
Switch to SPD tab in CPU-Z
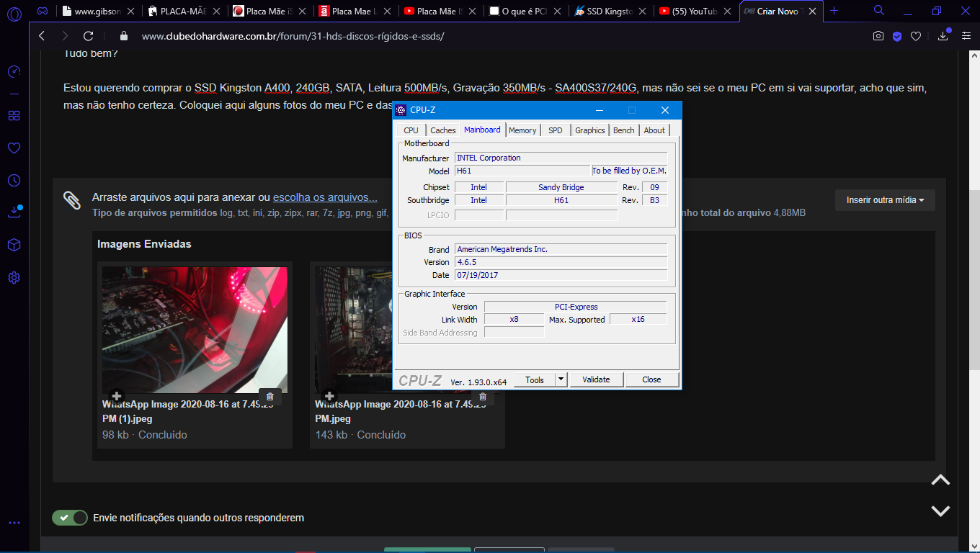[x=555, y=130]
